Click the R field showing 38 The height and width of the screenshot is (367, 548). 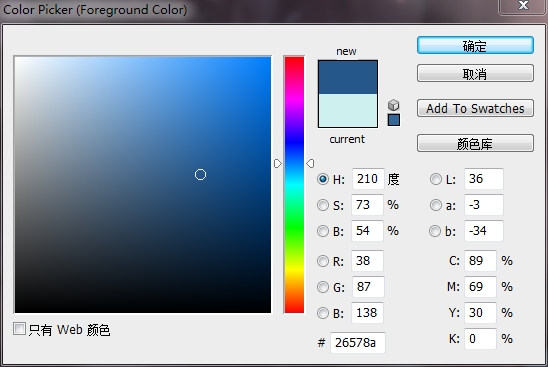tap(367, 261)
